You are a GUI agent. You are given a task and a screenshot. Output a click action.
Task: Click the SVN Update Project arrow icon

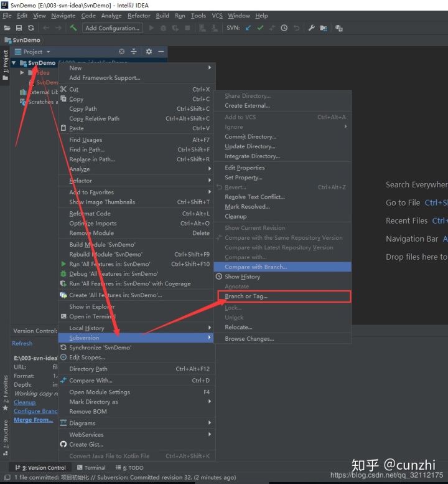click(x=248, y=28)
